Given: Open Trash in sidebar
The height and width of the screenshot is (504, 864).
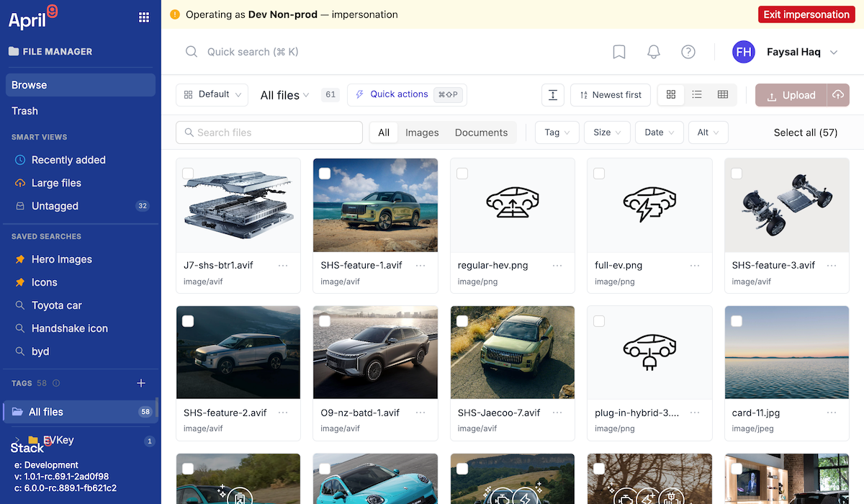Looking at the screenshot, I should click(x=81, y=111).
